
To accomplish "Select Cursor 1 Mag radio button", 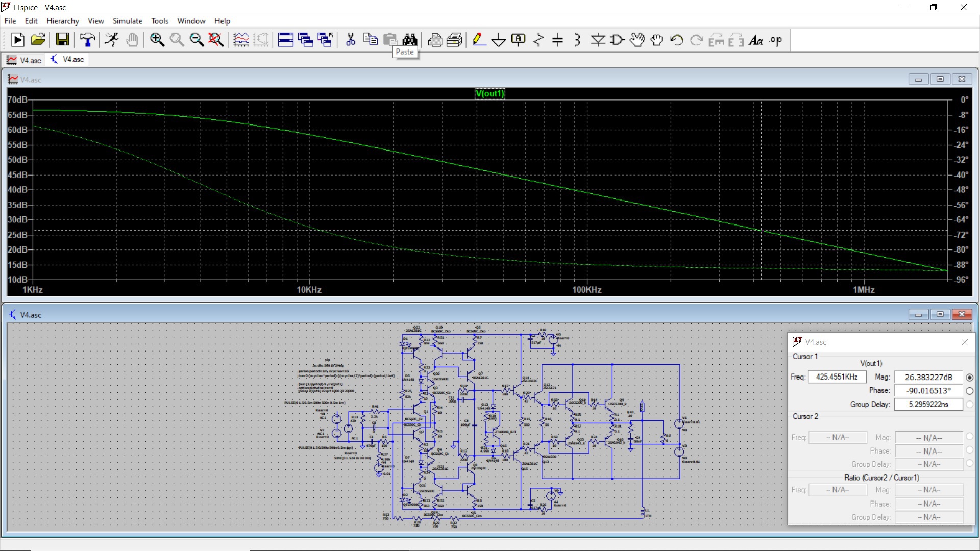I will (969, 378).
